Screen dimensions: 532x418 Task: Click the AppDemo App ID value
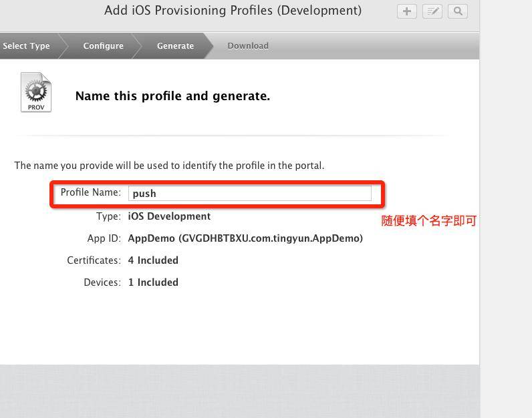pos(245,238)
